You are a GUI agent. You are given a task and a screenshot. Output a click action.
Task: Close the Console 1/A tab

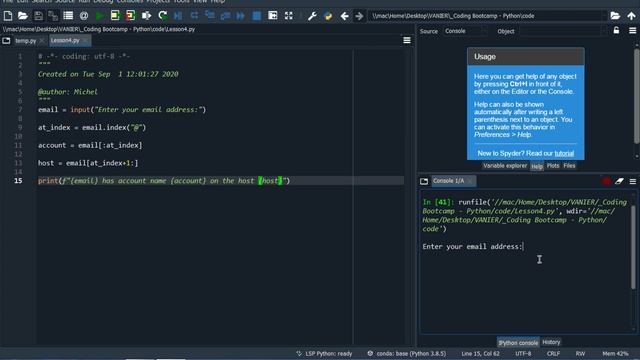470,181
